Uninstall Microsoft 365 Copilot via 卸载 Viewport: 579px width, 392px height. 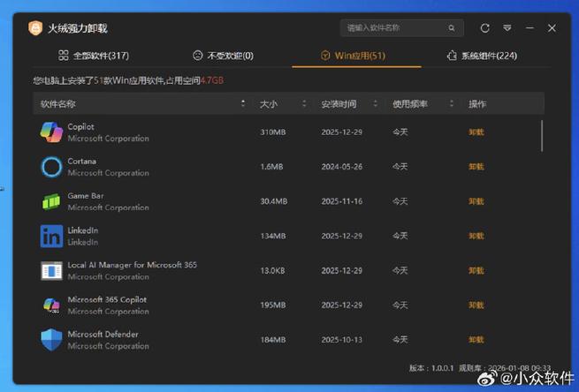coord(476,305)
